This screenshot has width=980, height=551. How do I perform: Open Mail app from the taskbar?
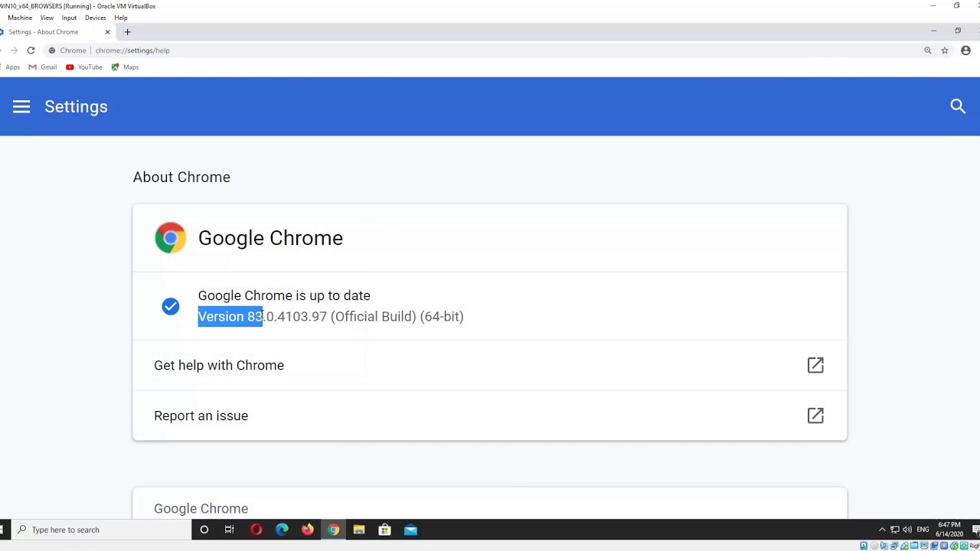411,530
